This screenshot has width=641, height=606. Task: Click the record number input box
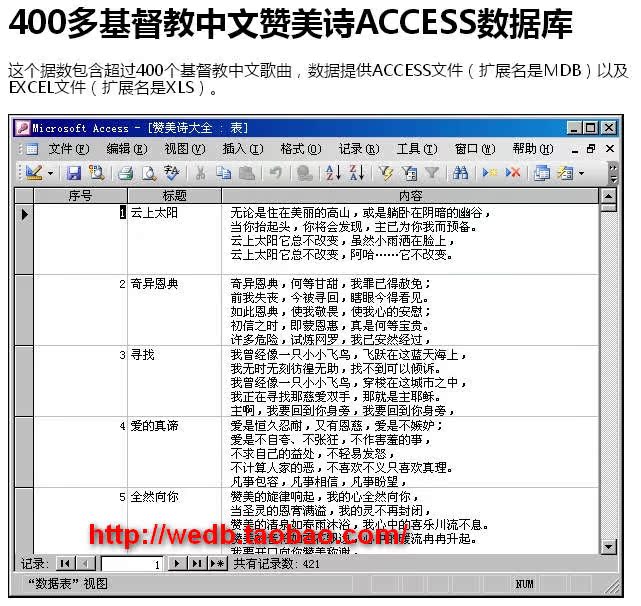(132, 564)
